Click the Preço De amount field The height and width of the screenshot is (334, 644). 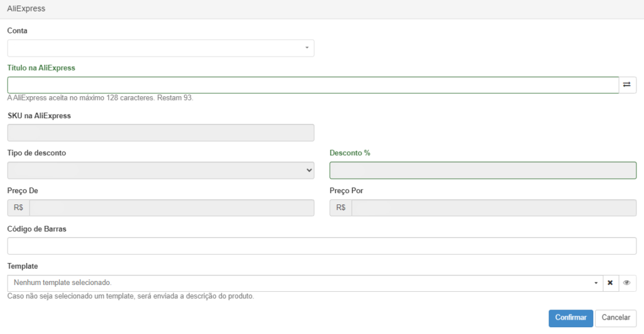[x=172, y=208]
